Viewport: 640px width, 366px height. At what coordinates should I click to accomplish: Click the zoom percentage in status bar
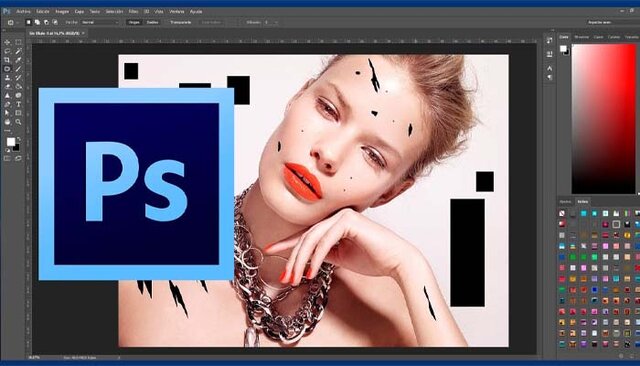(34, 357)
